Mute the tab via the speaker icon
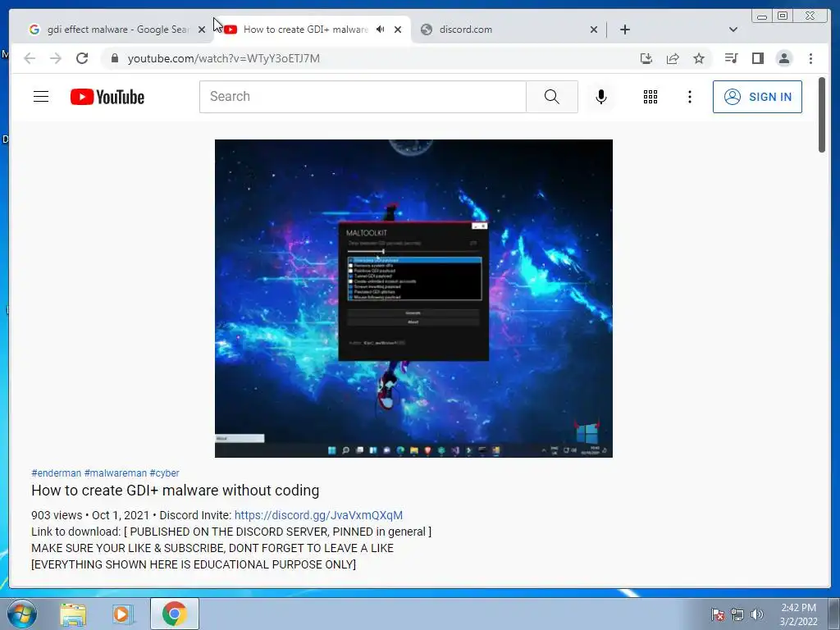Image resolution: width=840 pixels, height=630 pixels. click(381, 30)
